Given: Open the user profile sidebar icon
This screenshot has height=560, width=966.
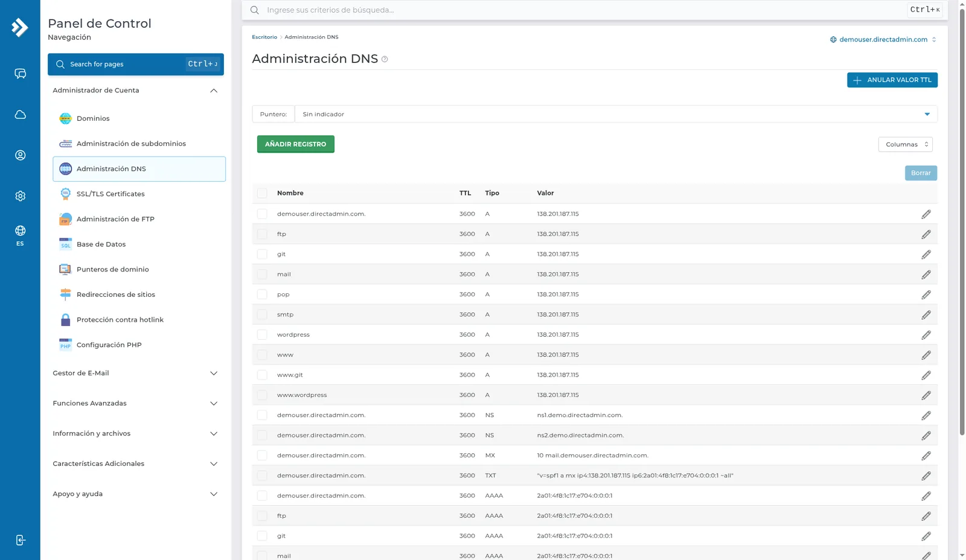Looking at the screenshot, I should pyautogui.click(x=20, y=155).
